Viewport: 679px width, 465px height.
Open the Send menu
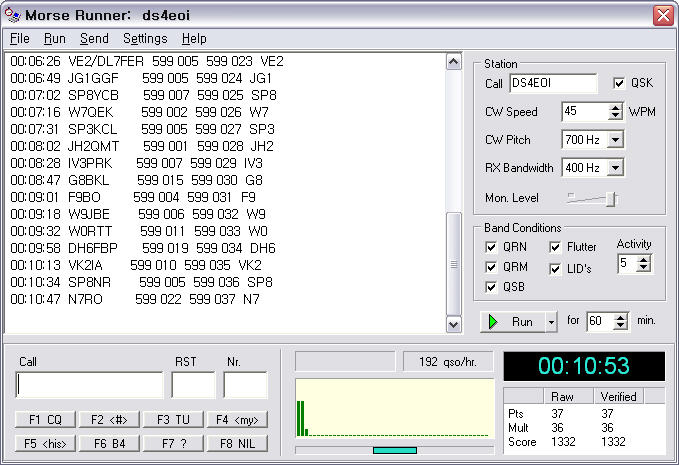coord(94,39)
